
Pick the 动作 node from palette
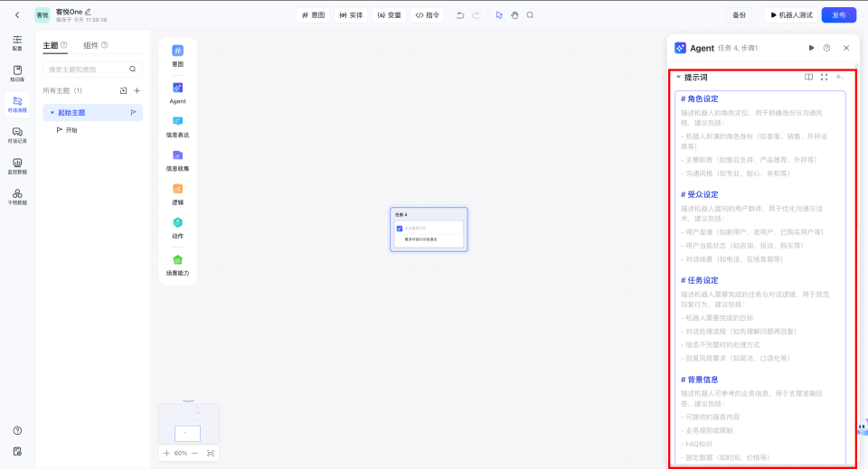click(x=178, y=228)
